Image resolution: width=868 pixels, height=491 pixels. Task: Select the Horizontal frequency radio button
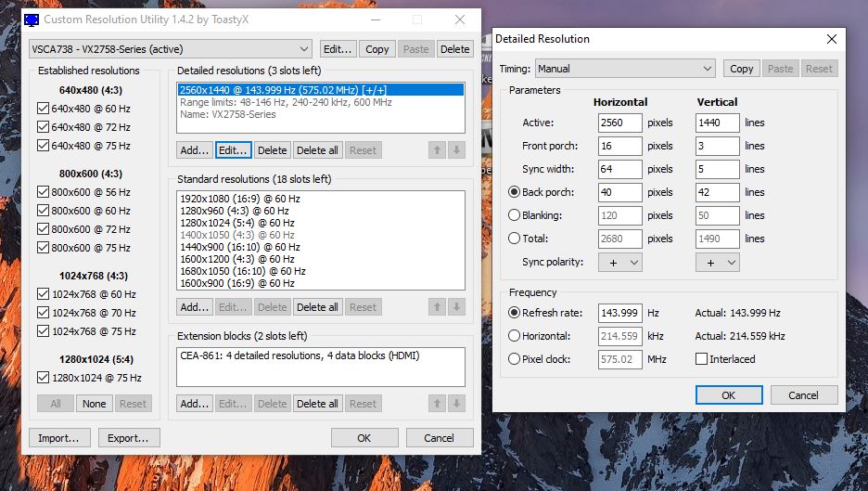coord(514,336)
